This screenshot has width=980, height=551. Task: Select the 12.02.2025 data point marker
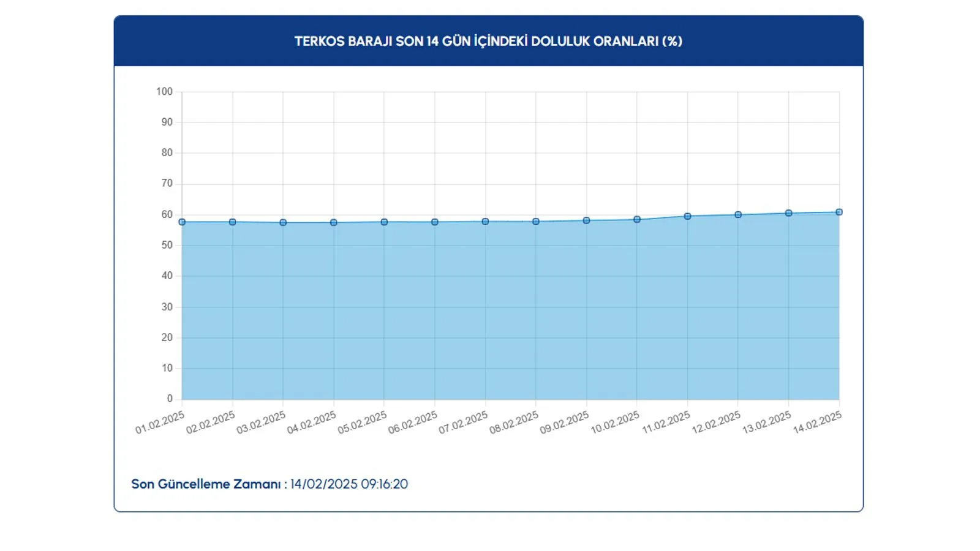coord(738,215)
